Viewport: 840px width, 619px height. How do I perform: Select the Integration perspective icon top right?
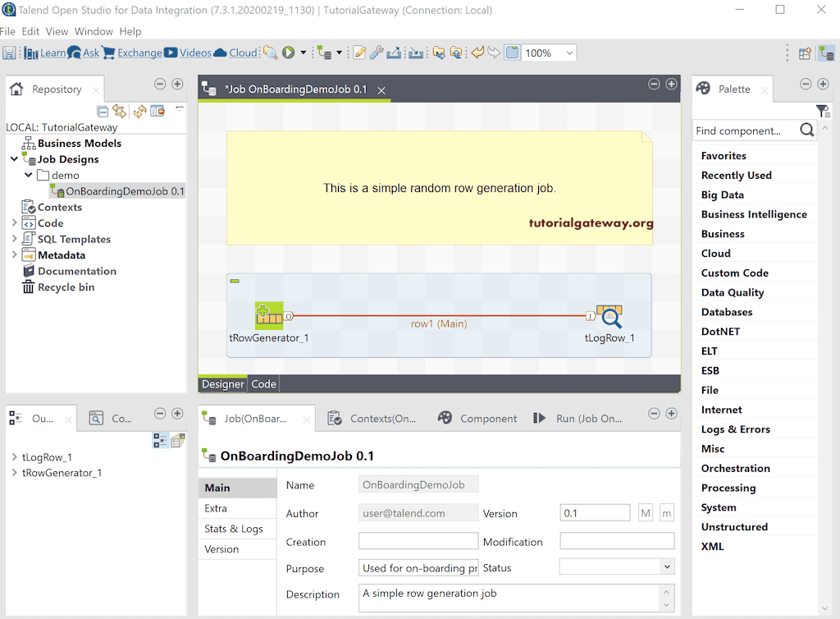[x=826, y=53]
